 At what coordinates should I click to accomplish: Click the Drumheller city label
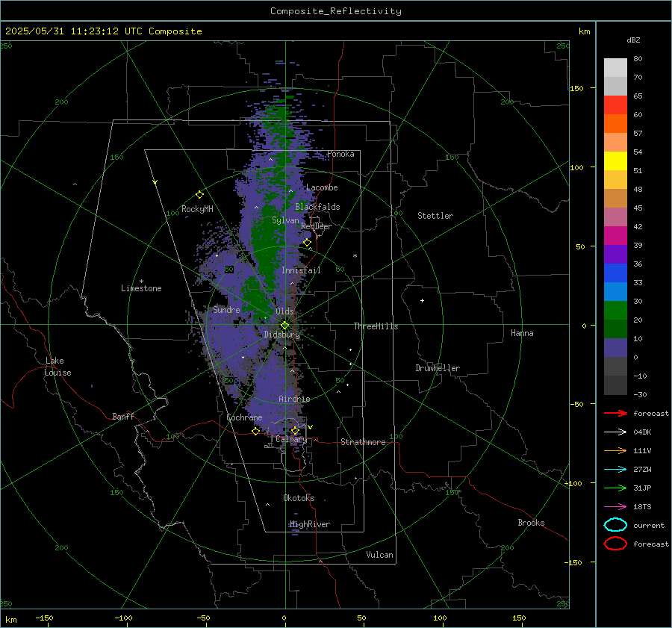(438, 368)
